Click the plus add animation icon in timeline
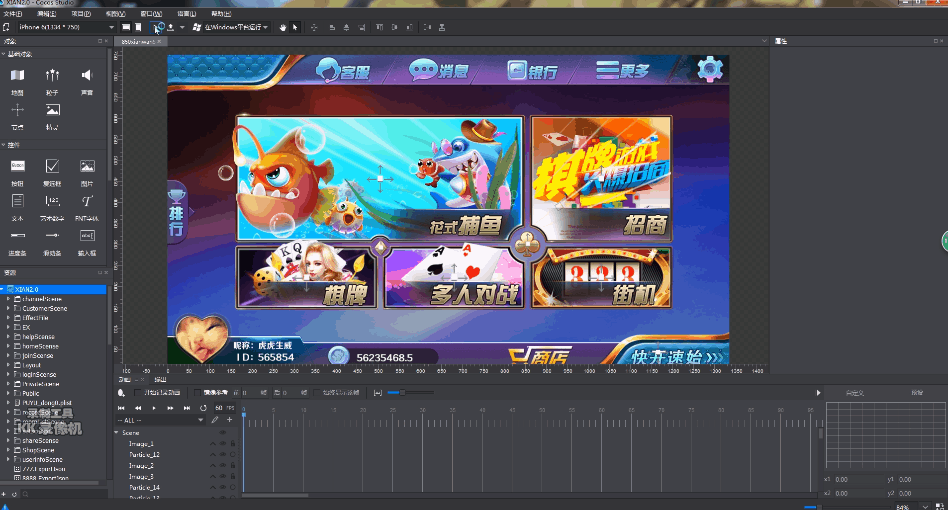Viewport: 948px width, 510px height. 229,420
